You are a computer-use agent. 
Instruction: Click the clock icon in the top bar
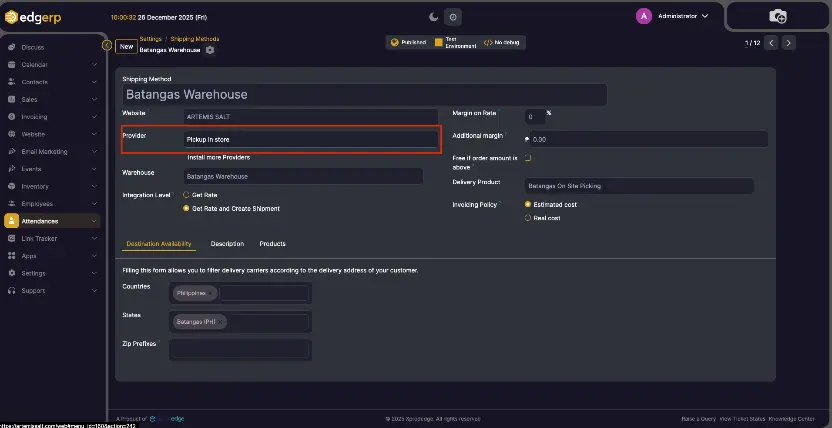(453, 16)
